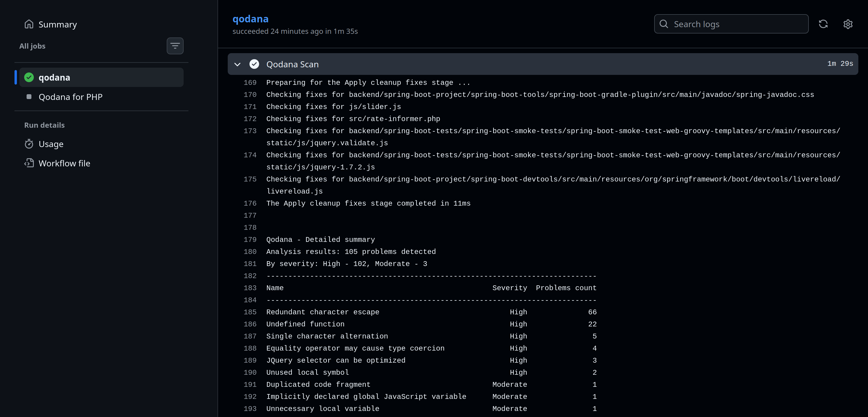Viewport: 868px width, 417px height.
Task: Collapse the Qodana Scan step
Action: click(237, 64)
